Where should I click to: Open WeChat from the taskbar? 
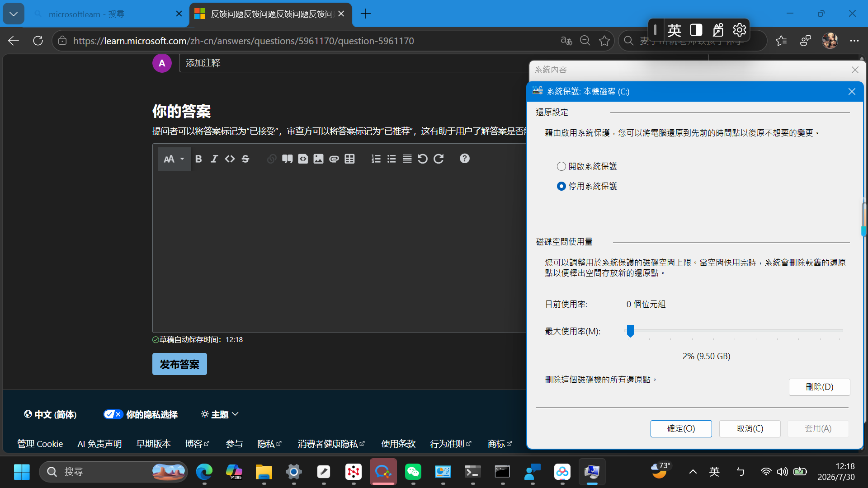(413, 472)
